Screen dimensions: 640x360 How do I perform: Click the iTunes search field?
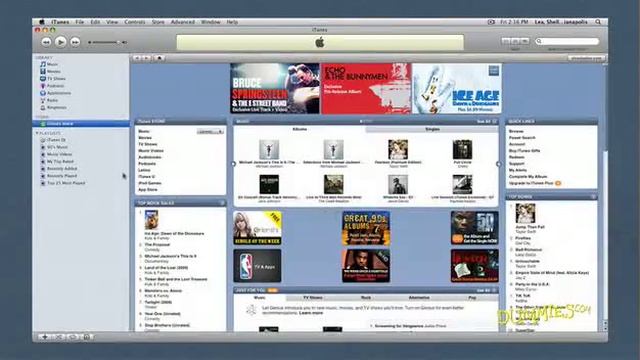(567, 41)
